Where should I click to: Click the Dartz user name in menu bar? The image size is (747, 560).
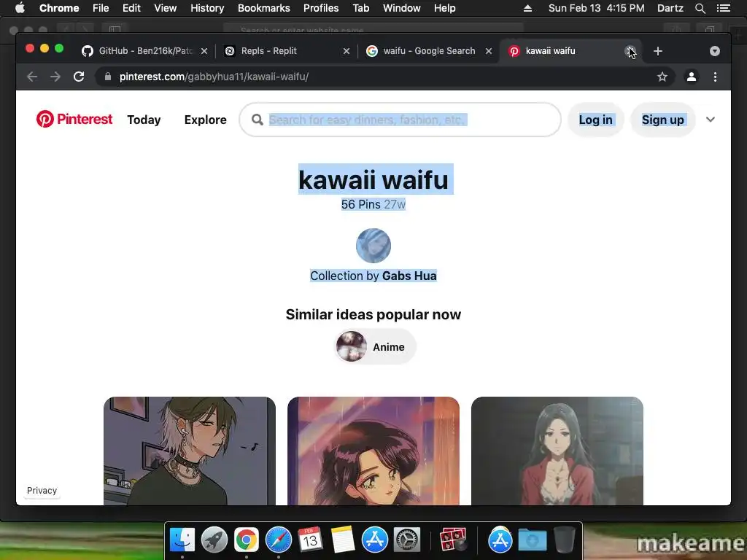[670, 8]
